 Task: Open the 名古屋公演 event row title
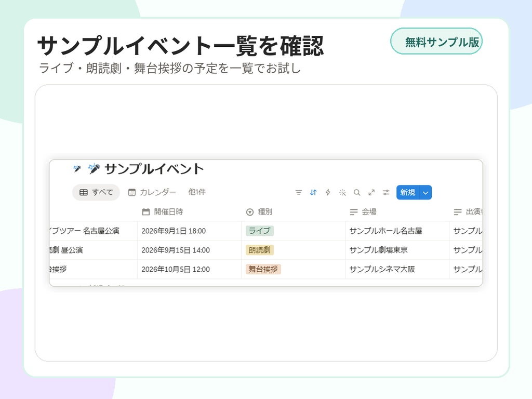pyautogui.click(x=85, y=231)
